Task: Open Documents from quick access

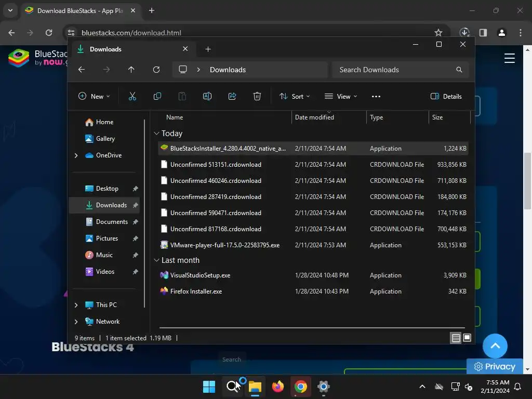Action: pos(112,222)
